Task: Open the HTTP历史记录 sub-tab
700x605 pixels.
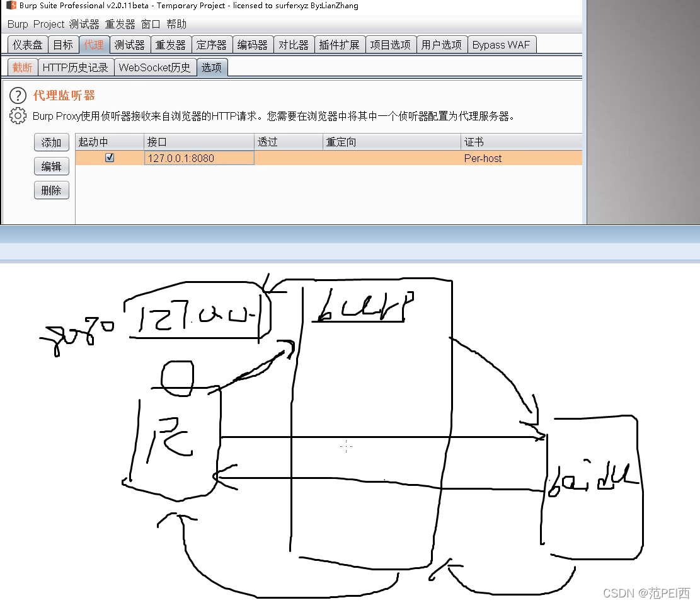Action: click(x=76, y=67)
